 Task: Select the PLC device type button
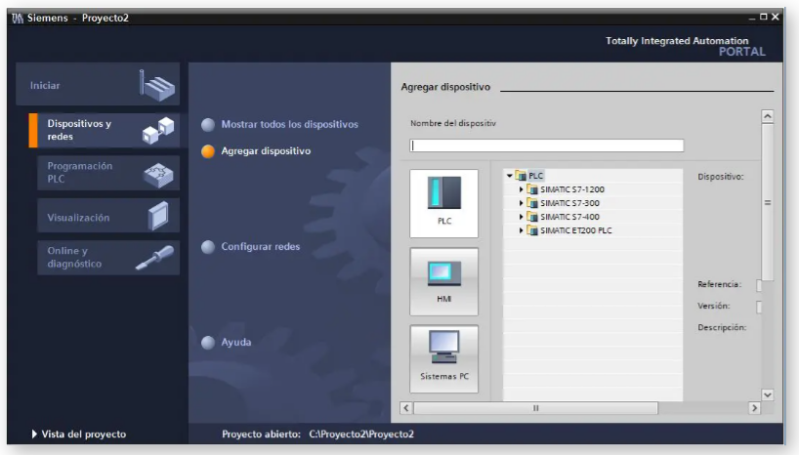click(x=444, y=203)
